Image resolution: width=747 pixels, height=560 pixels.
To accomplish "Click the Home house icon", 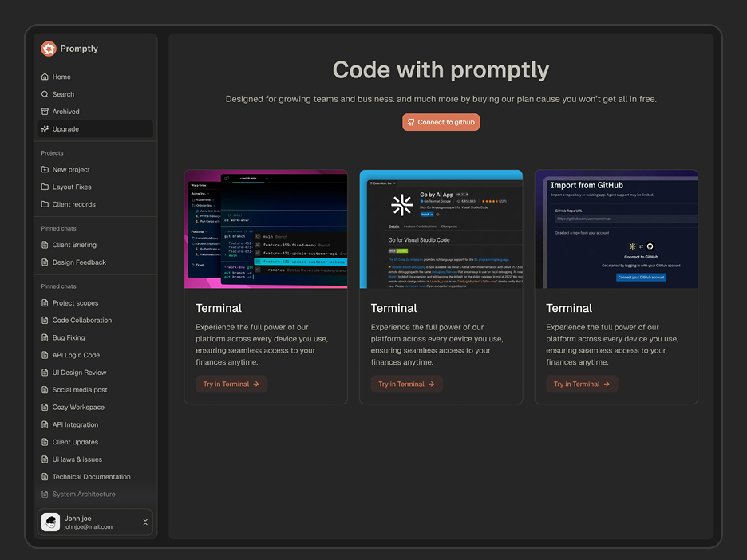I will click(45, 77).
